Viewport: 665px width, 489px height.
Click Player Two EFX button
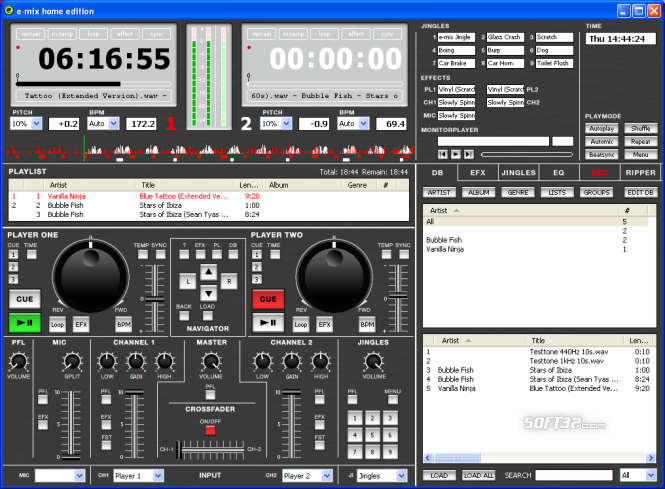(x=324, y=325)
